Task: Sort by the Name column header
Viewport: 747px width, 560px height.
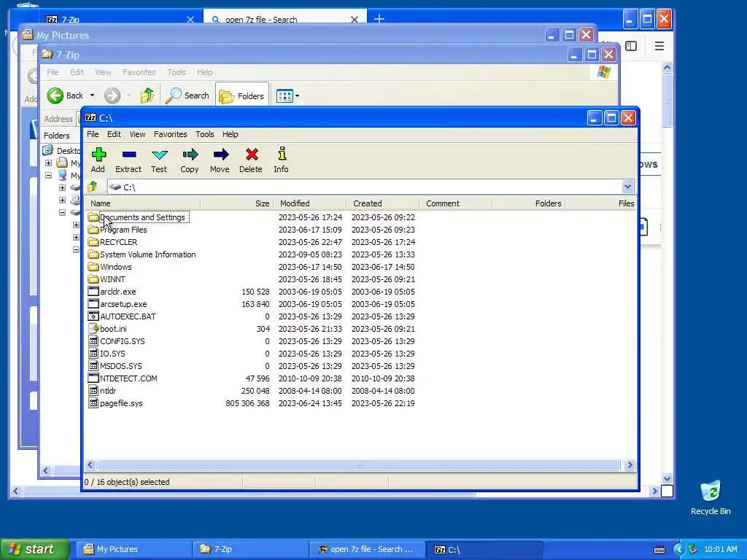Action: [142, 203]
